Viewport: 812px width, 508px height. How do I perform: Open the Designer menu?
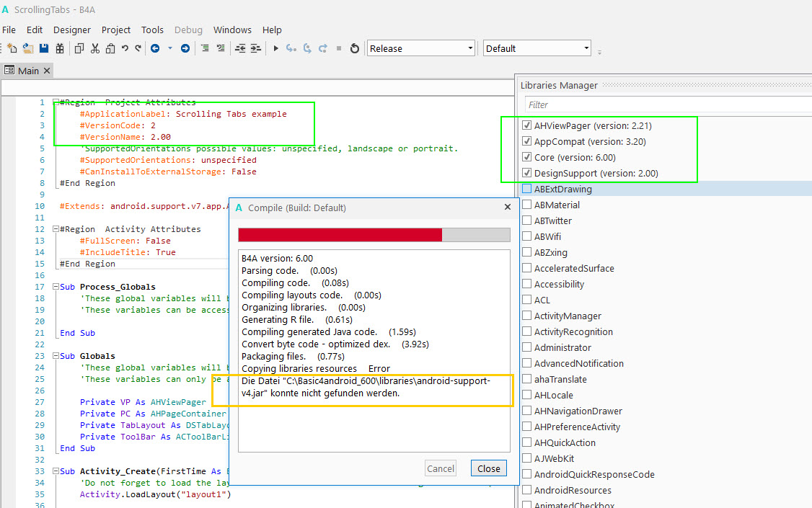tap(72, 30)
